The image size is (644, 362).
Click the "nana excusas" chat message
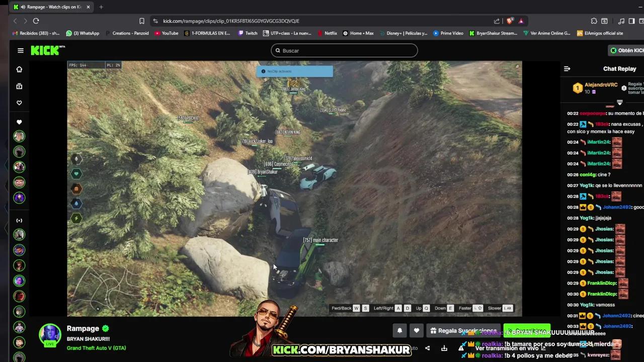(604, 128)
